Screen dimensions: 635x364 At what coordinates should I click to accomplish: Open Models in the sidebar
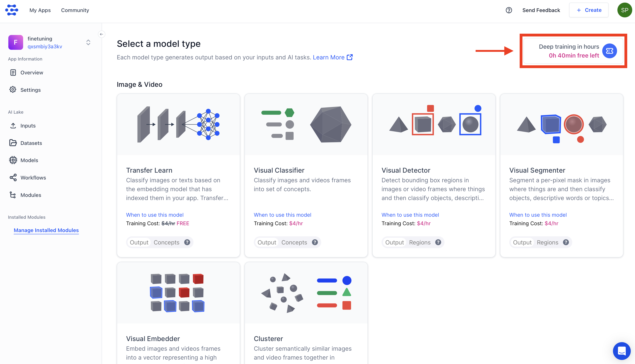tap(29, 160)
